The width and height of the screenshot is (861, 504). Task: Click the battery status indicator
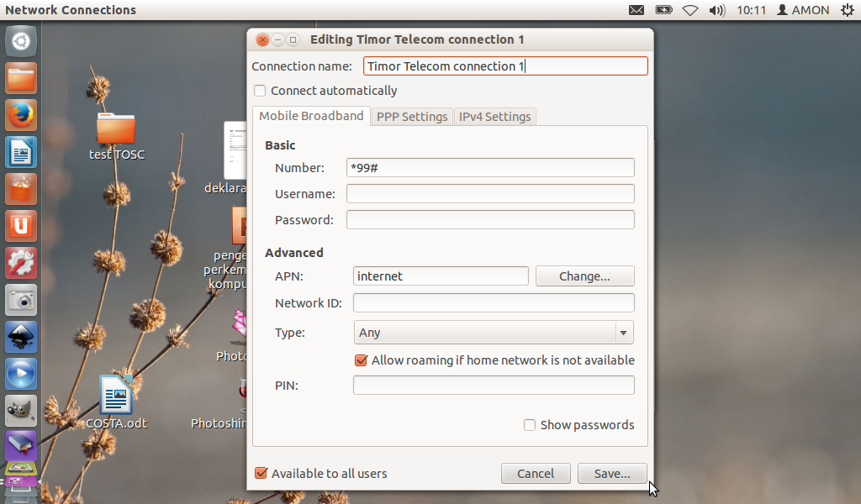[x=663, y=10]
